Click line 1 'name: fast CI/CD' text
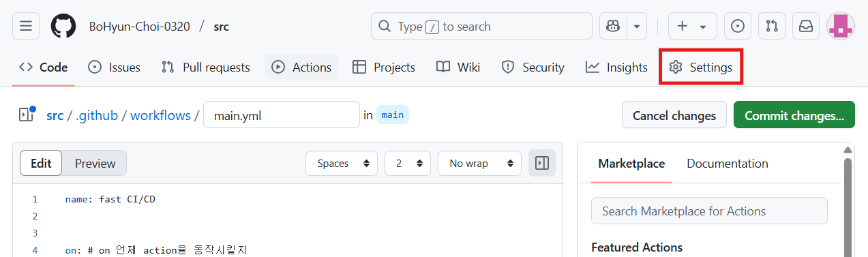Screen dimensions: 868x257 110,200
